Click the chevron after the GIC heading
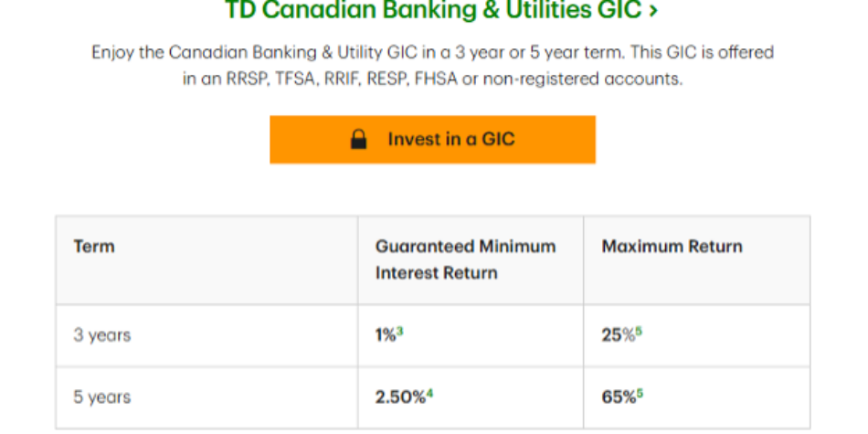The height and width of the screenshot is (434, 868). [x=651, y=11]
